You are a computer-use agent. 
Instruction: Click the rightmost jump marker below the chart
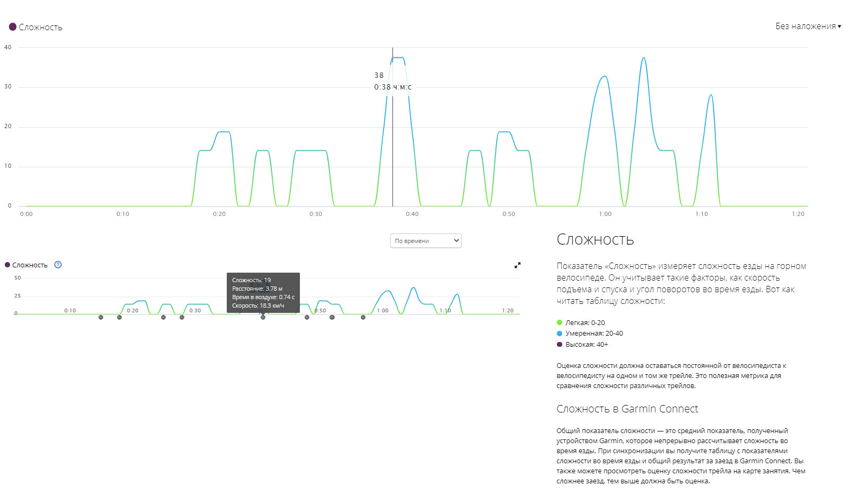pos(363,318)
